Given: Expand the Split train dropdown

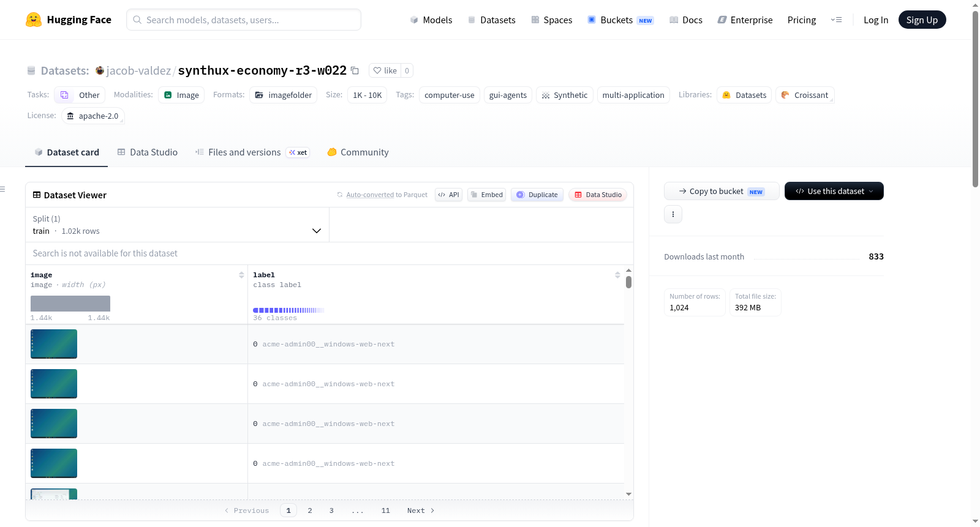Looking at the screenshot, I should (x=177, y=225).
